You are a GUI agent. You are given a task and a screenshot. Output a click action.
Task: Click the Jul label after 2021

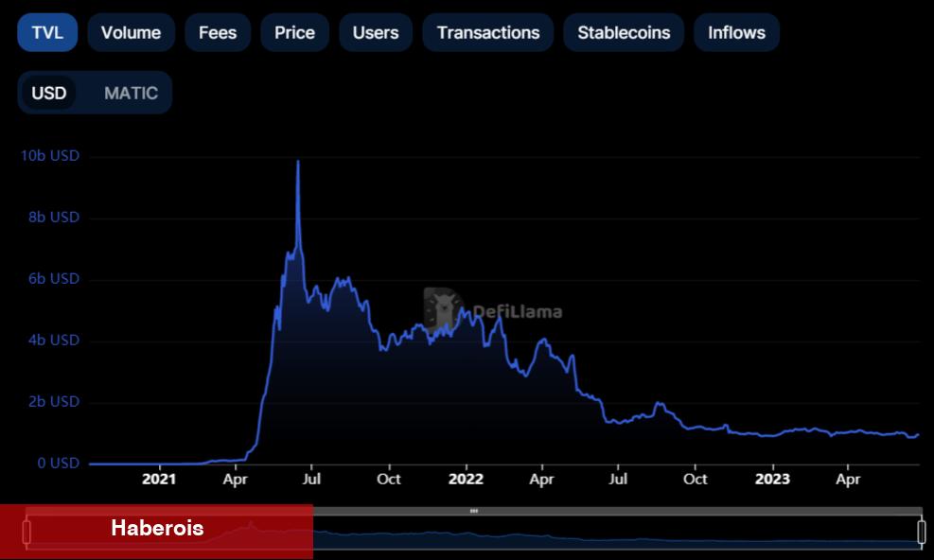point(311,479)
